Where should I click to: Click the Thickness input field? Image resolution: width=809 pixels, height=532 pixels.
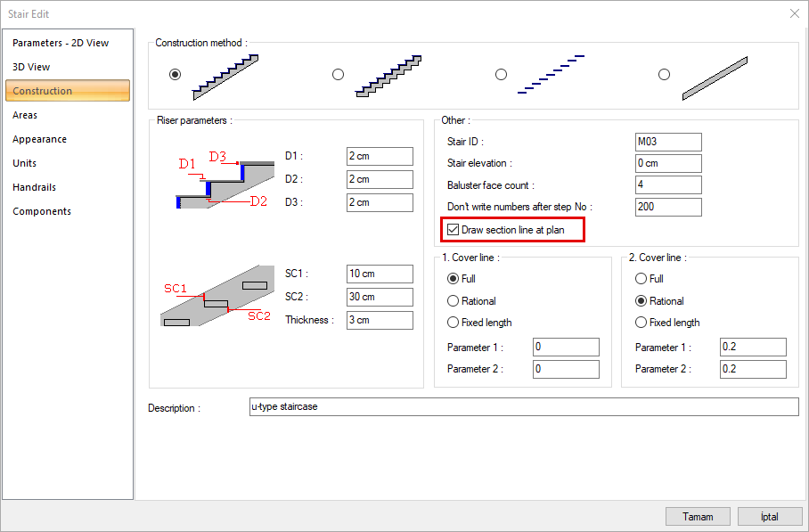[379, 320]
